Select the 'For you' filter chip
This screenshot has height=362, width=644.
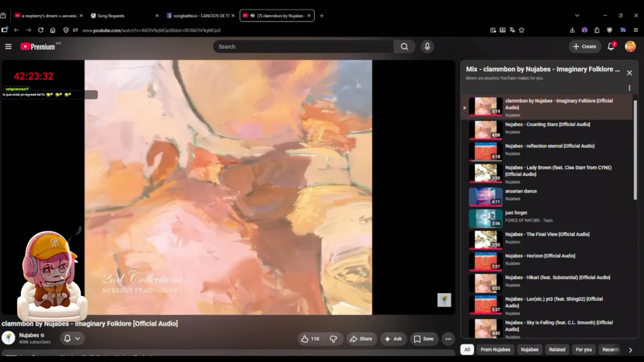click(x=584, y=349)
